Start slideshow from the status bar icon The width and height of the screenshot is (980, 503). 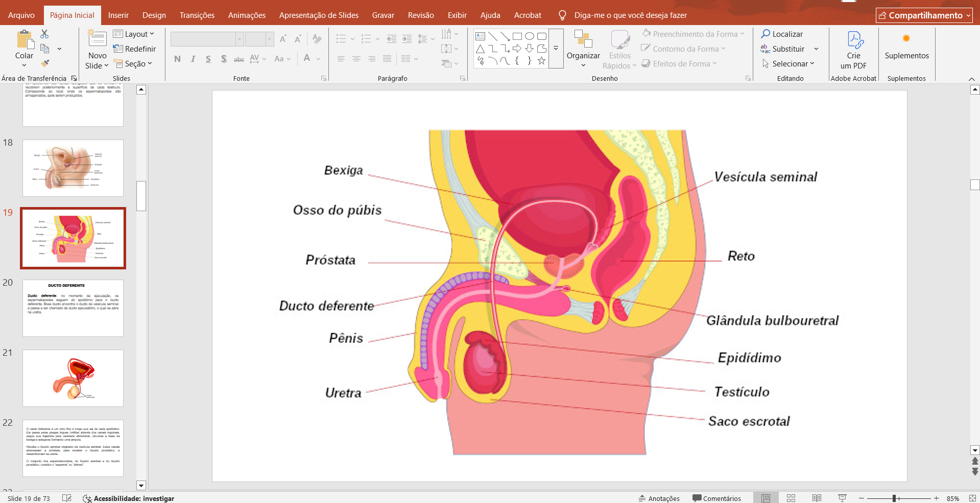(842, 498)
